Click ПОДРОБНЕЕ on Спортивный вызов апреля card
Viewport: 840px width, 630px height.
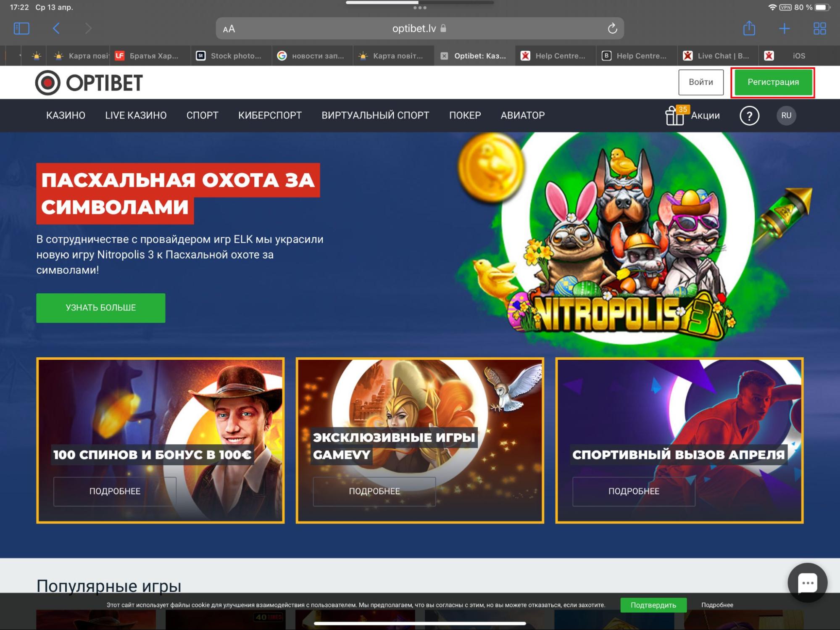[x=634, y=491]
